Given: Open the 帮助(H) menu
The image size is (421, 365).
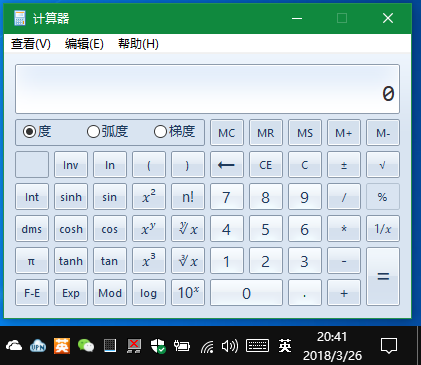Looking at the screenshot, I should click(x=138, y=44).
